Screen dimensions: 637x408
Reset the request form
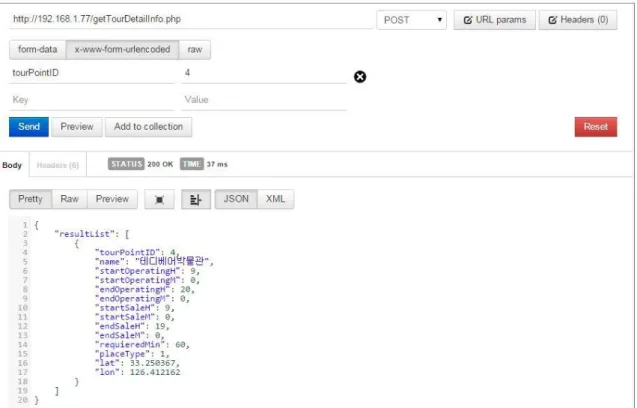click(x=596, y=127)
